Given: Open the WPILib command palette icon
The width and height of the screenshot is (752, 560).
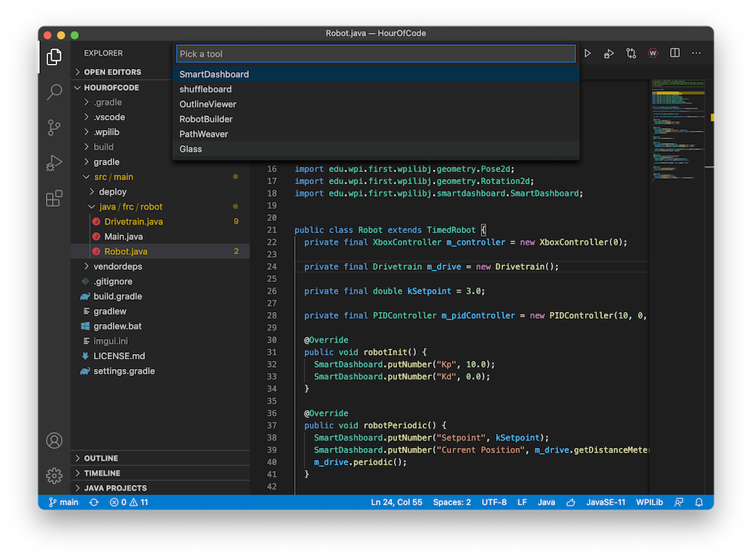Looking at the screenshot, I should 653,53.
